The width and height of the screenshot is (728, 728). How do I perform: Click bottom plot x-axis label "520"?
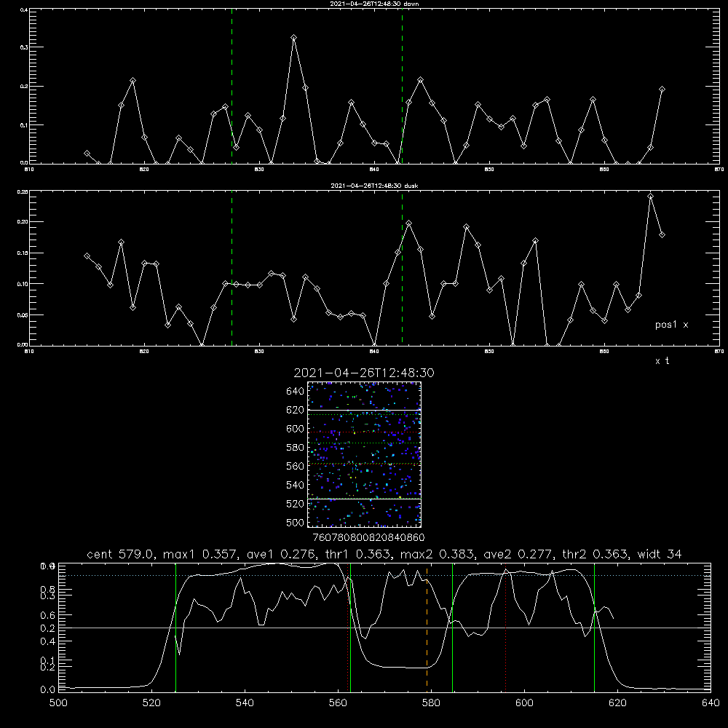(151, 703)
